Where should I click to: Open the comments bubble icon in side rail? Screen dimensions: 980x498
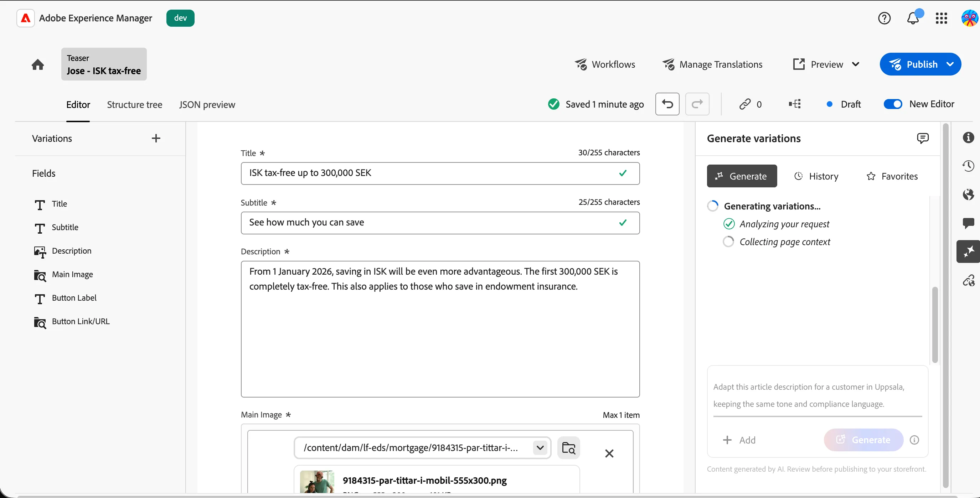(x=968, y=223)
